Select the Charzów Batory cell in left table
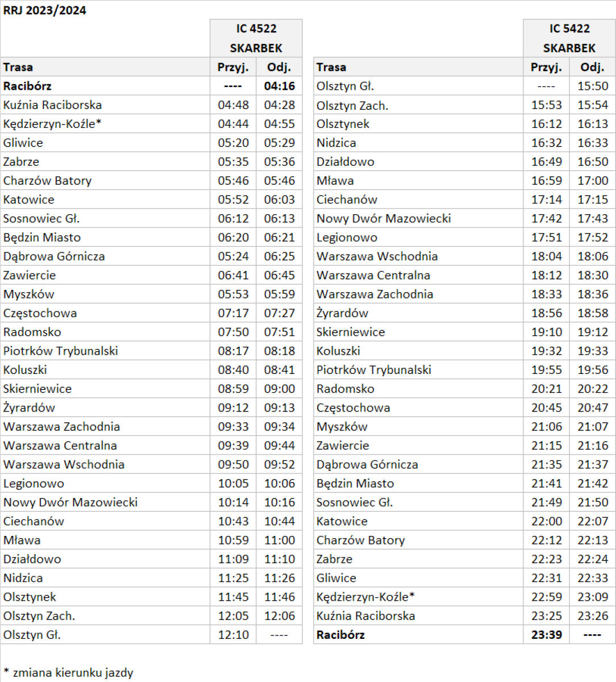 (x=47, y=181)
